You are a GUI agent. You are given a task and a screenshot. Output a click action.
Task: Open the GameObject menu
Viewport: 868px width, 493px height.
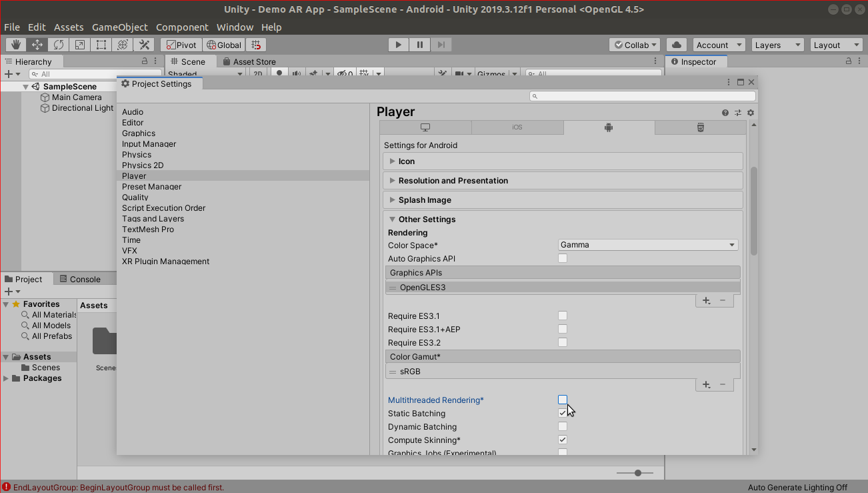pyautogui.click(x=120, y=27)
